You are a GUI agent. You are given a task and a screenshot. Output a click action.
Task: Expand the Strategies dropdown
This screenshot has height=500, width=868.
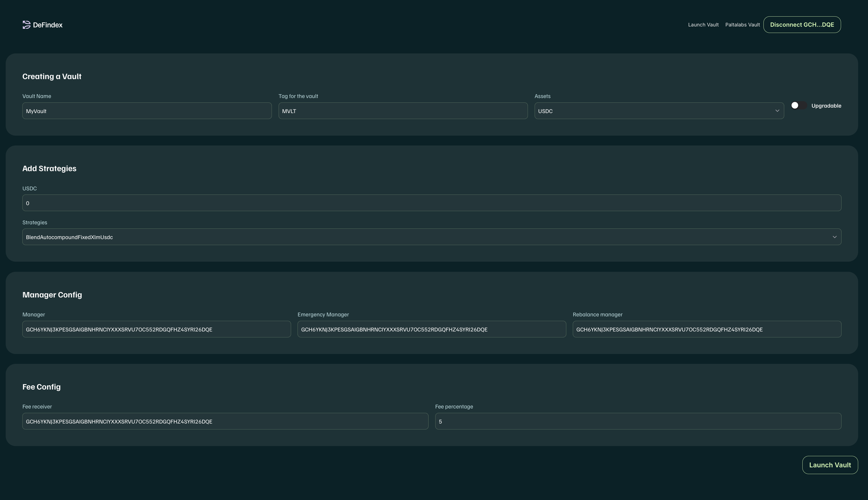pyautogui.click(x=412, y=237)
